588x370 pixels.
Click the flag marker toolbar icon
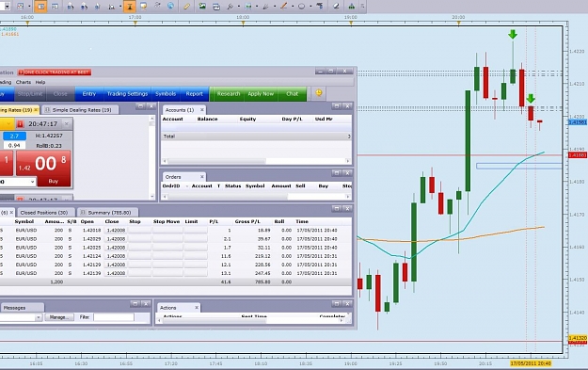coord(320,6)
